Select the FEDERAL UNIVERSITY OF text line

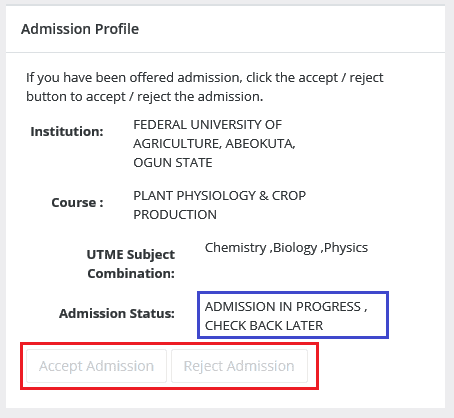click(207, 125)
